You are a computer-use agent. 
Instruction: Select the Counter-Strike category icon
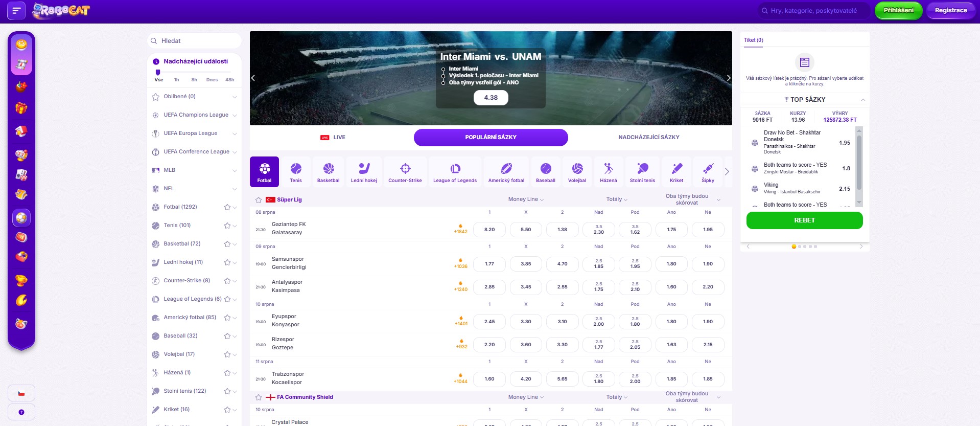click(x=405, y=172)
